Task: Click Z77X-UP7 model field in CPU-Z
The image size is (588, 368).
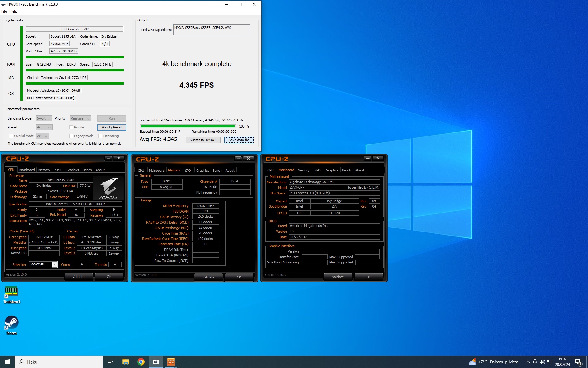Action: pos(318,187)
